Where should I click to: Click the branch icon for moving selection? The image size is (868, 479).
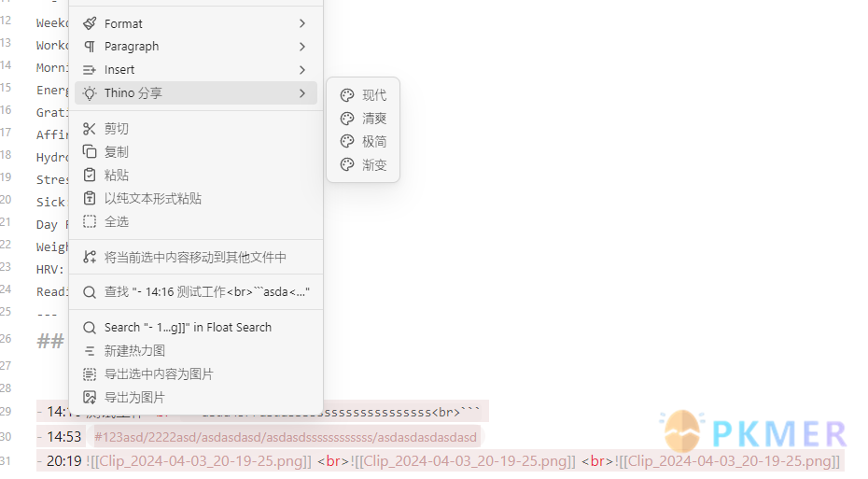[89, 257]
